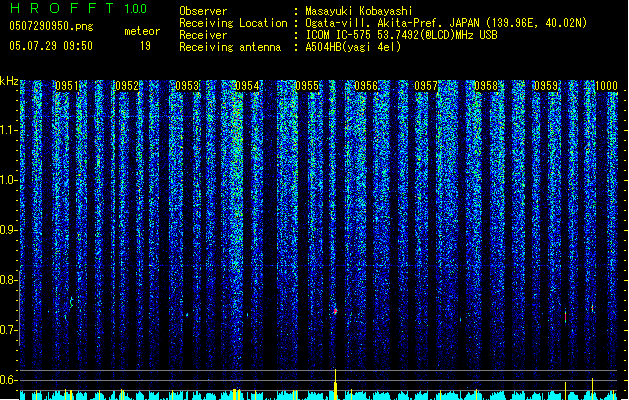The image size is (629, 400).
Task: Click the A504HB(yagi 4el) antenna text
Action: coord(353,47)
